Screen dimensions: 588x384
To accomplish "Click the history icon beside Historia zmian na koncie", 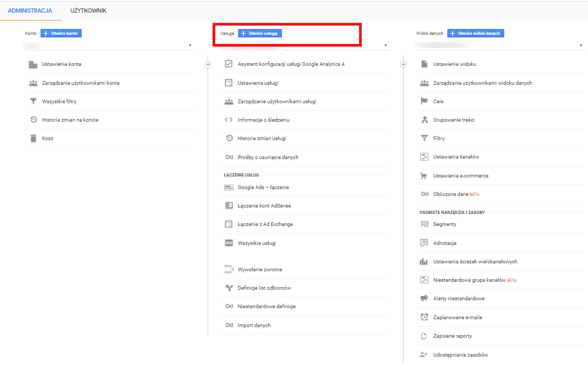I will point(33,120).
